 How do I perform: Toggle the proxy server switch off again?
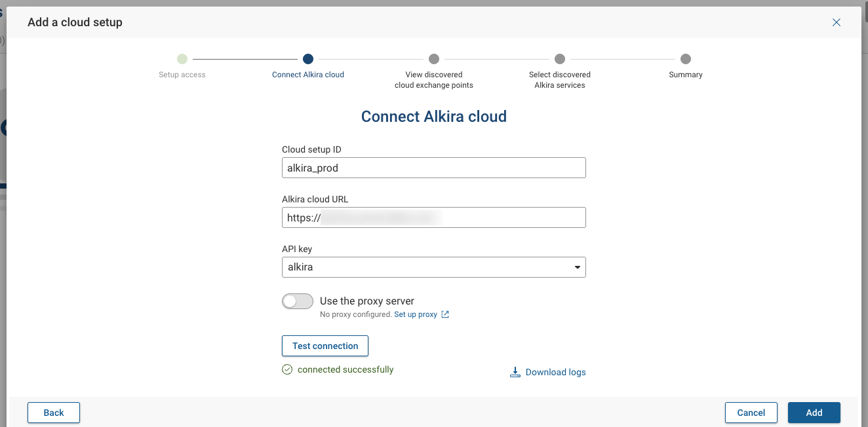coord(297,301)
